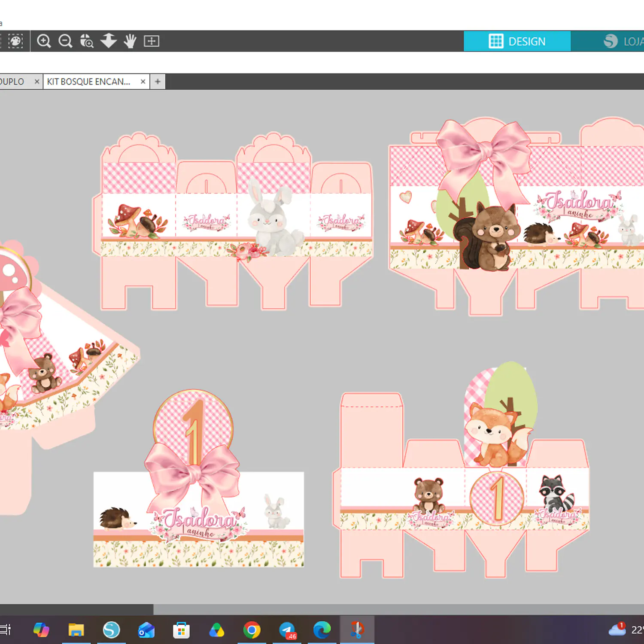Switch to the DESIGN tab

[x=517, y=41]
